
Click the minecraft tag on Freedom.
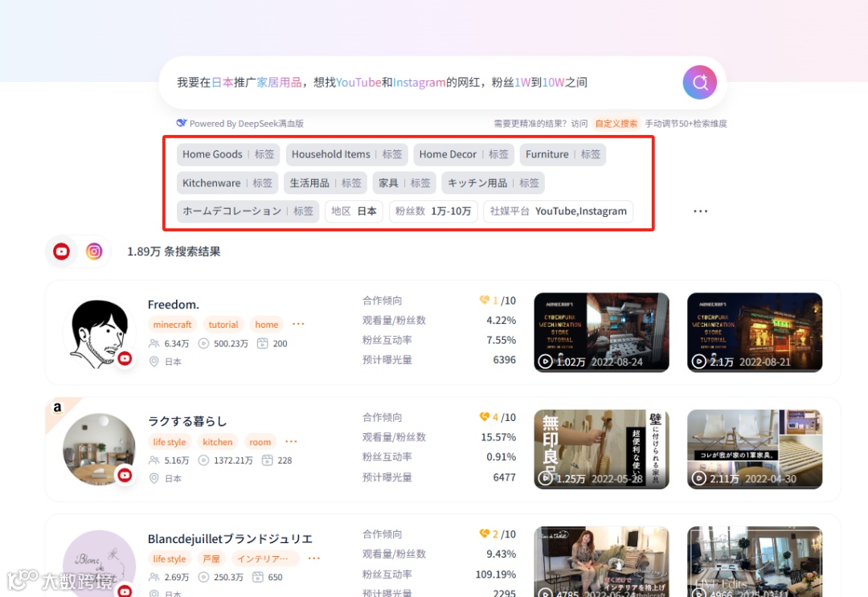[x=172, y=325]
